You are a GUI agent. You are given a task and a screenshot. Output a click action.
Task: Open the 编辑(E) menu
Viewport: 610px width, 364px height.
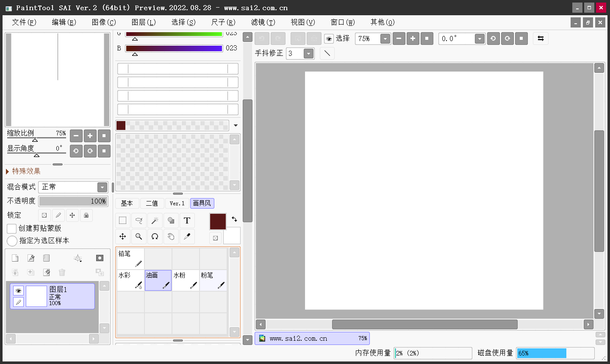(x=64, y=22)
